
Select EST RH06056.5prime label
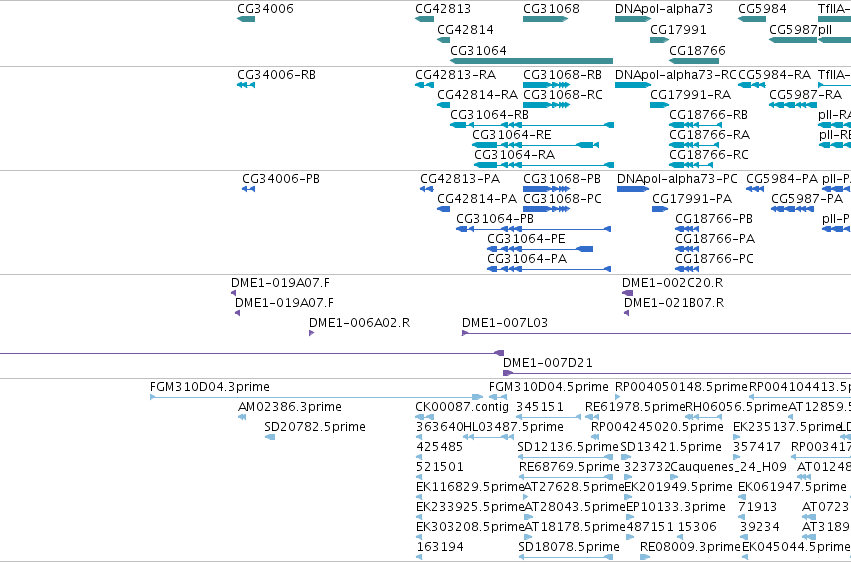click(736, 407)
